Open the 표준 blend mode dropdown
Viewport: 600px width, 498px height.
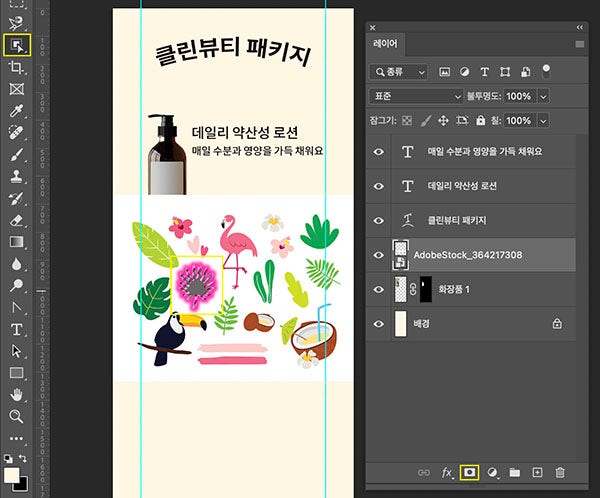click(416, 96)
